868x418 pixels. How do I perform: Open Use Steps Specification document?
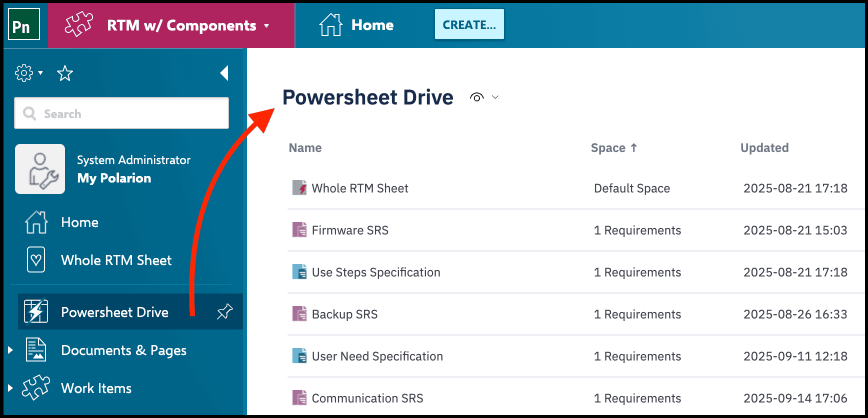pyautogui.click(x=376, y=272)
